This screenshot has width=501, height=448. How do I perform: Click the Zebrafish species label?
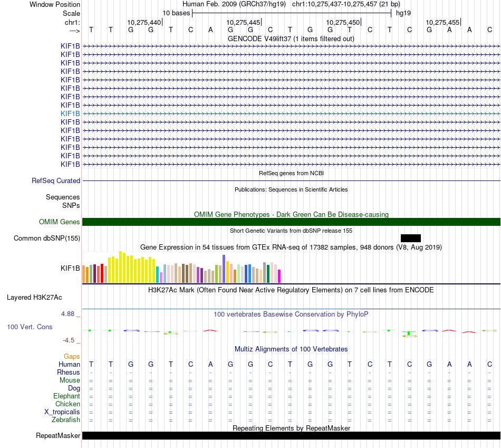[x=66, y=420]
